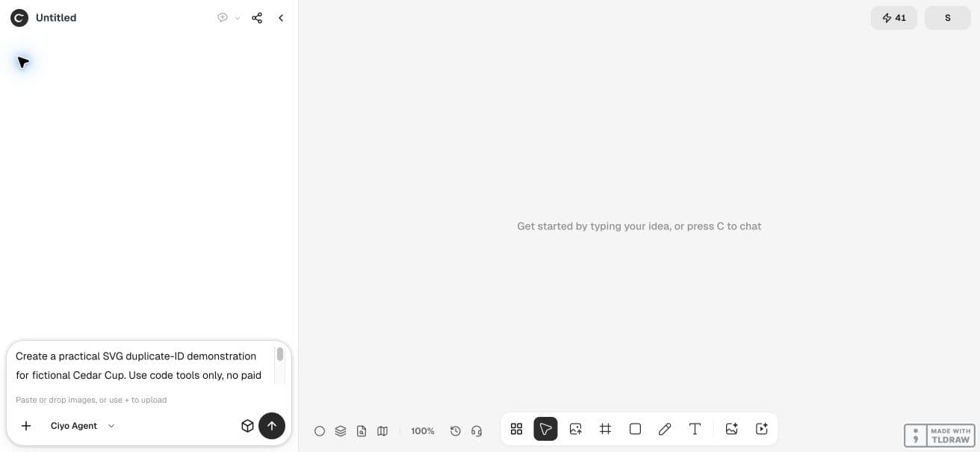The image size is (980, 452).
Task: Click the plus upload button
Action: (26, 426)
